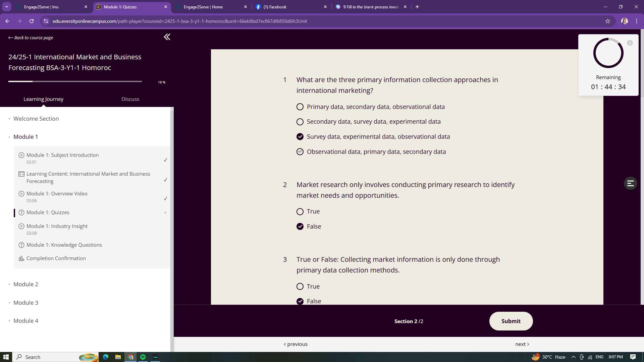644x362 pixels.
Task: Toggle False answer for question 2
Action: tap(300, 226)
